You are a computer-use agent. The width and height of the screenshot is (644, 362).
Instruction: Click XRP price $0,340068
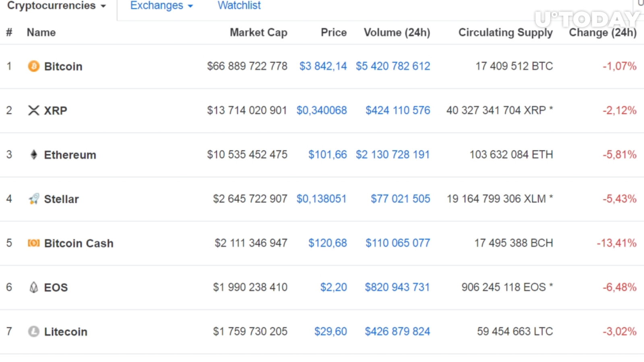(322, 110)
